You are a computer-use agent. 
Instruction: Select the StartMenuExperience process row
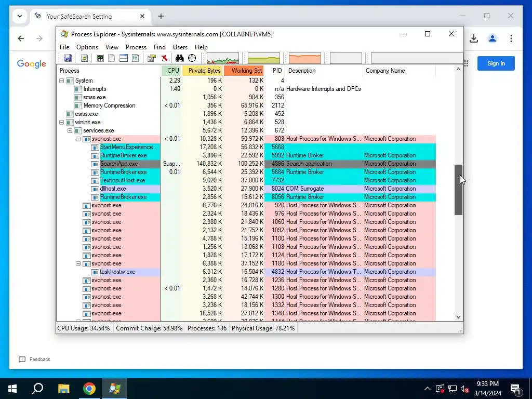(246, 147)
